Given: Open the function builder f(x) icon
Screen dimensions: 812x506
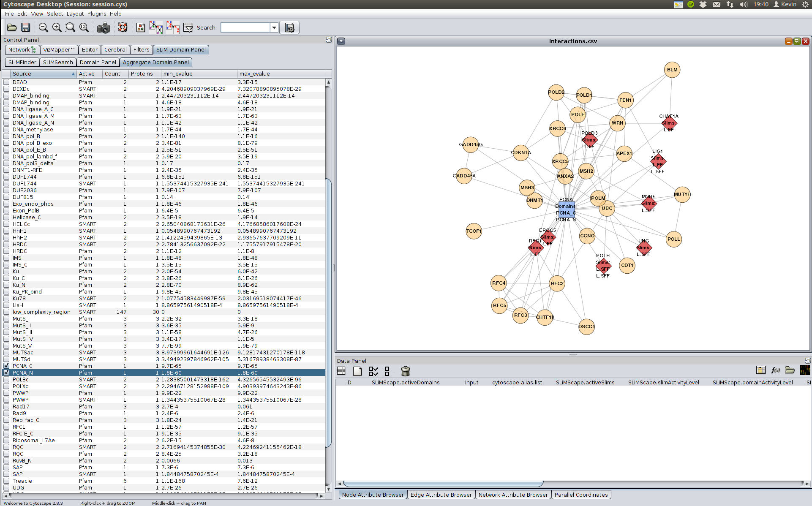Looking at the screenshot, I should tap(775, 370).
